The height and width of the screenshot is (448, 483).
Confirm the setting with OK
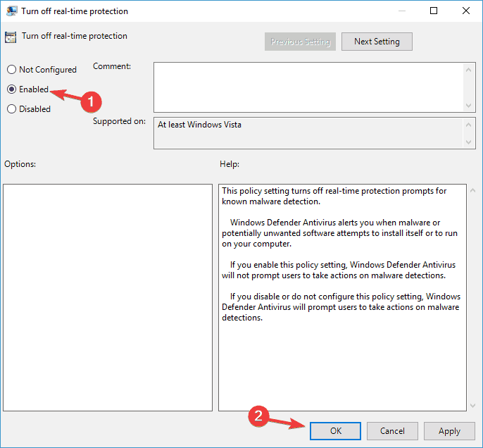(x=334, y=431)
